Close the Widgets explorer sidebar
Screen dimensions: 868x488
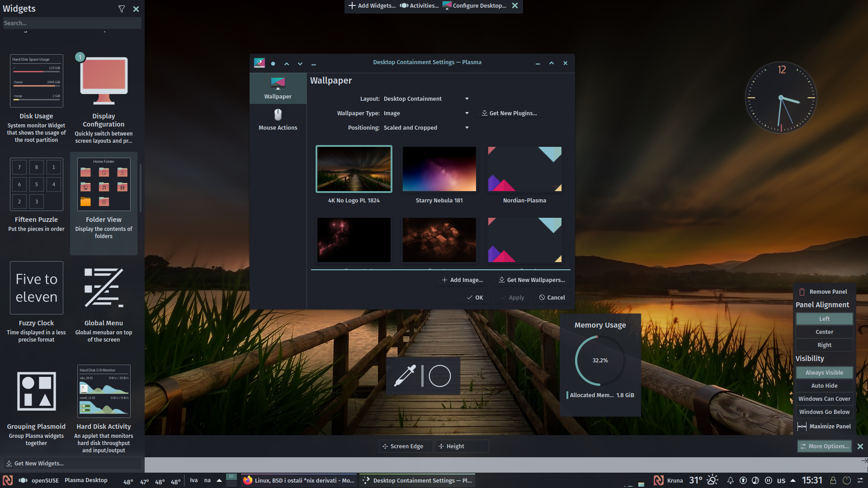pyautogui.click(x=136, y=9)
